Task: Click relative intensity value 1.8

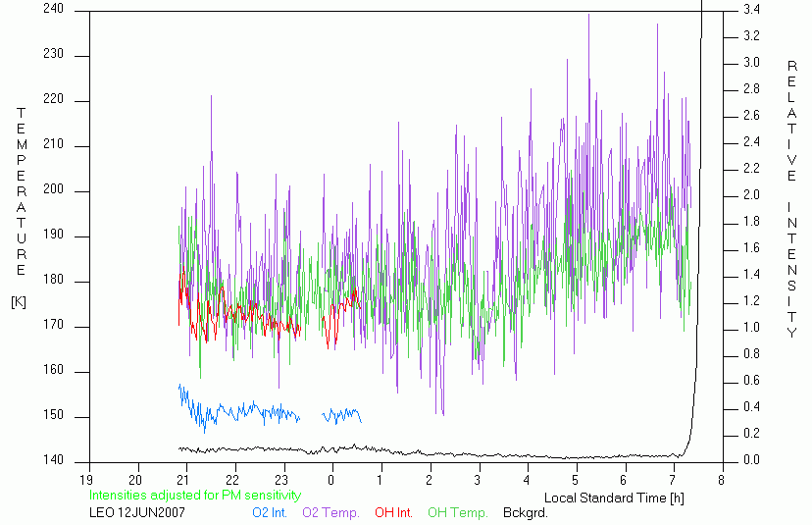Action: (751, 222)
